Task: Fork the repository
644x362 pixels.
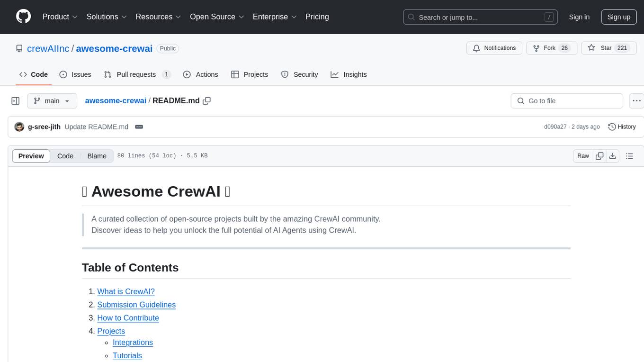Action: [x=552, y=48]
